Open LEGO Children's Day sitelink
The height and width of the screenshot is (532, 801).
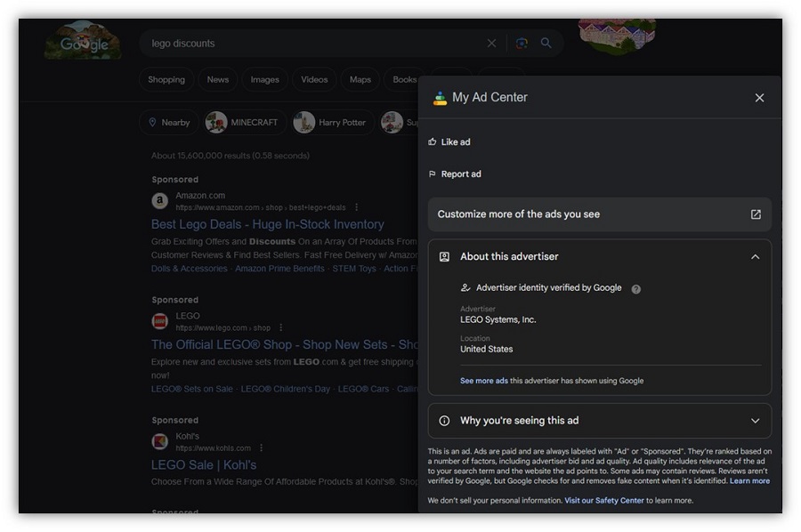(285, 389)
